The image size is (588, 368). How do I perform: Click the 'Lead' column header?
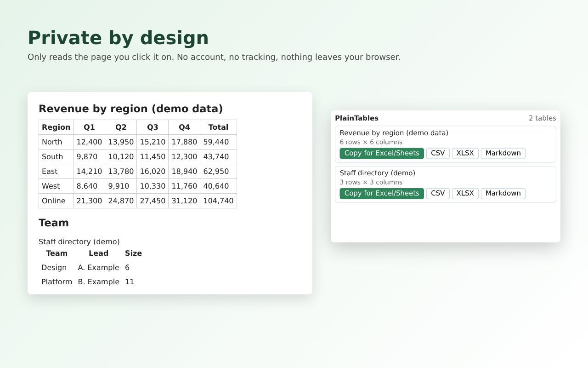(x=98, y=253)
